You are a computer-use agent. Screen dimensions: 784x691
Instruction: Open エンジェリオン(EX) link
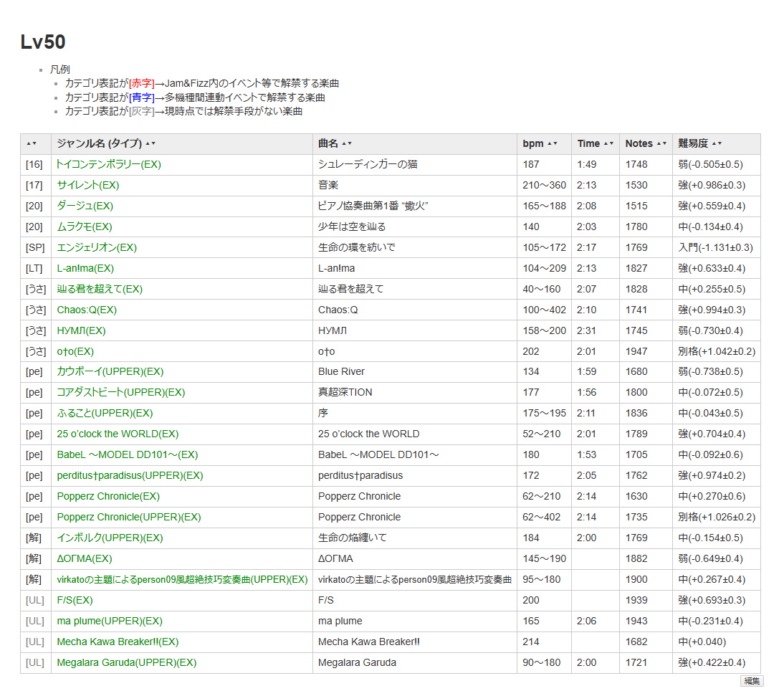click(97, 247)
